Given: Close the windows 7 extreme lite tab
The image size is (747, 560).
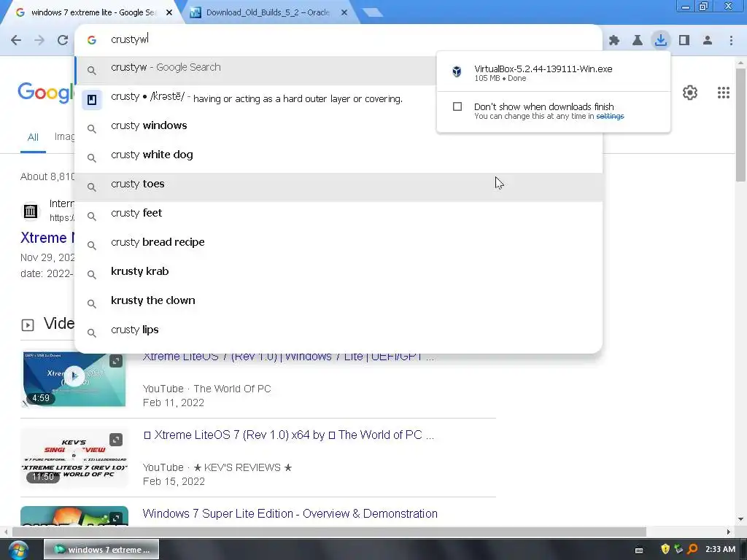Looking at the screenshot, I should [169, 12].
